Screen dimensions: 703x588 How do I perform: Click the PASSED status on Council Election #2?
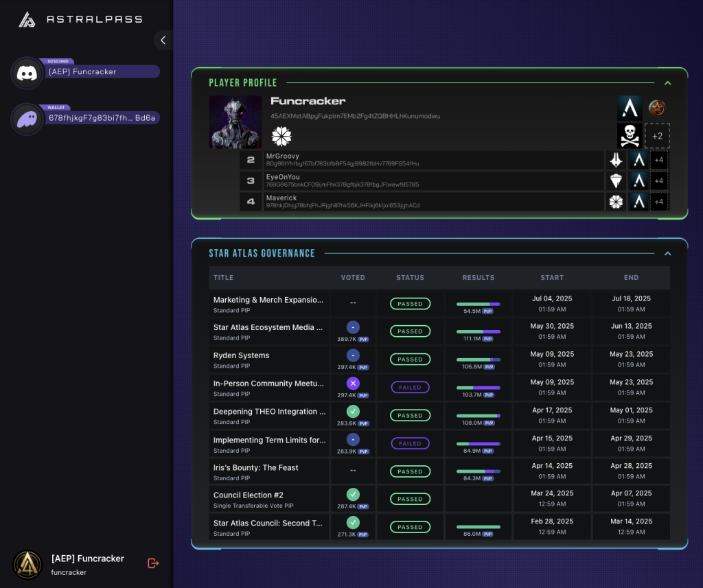(x=410, y=499)
